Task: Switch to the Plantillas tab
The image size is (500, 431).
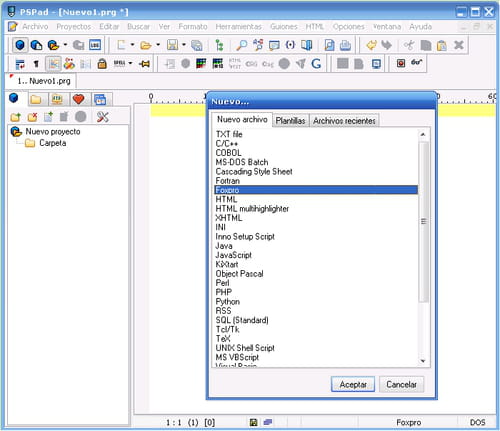Action: point(290,121)
